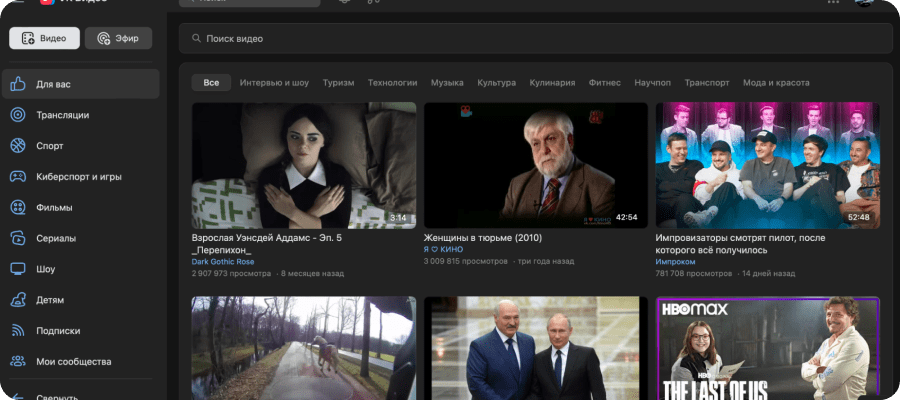This screenshot has height=400, width=900.
Task: Open Киберспорт и игры gamepad icon
Action: 18,177
